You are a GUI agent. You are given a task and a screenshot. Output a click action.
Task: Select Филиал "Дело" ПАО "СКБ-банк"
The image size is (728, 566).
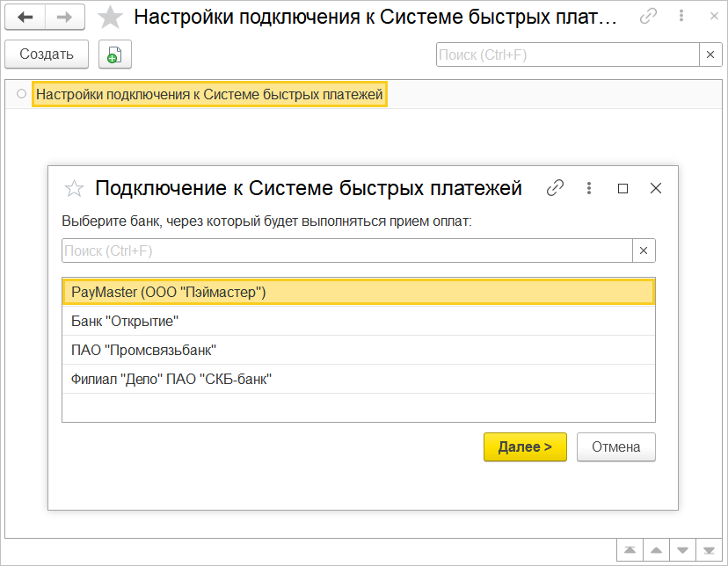coord(359,379)
